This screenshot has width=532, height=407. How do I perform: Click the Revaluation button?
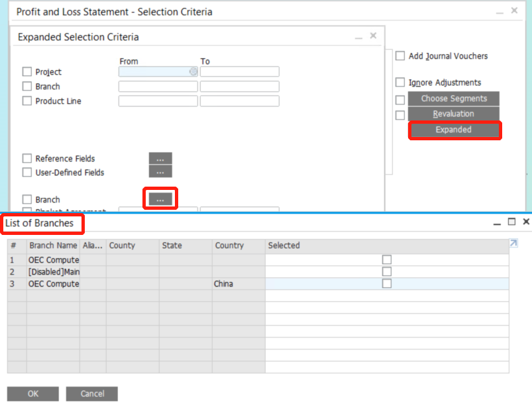(454, 113)
